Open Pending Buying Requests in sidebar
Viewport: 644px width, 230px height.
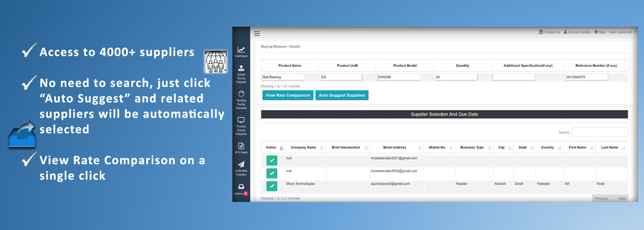click(241, 94)
